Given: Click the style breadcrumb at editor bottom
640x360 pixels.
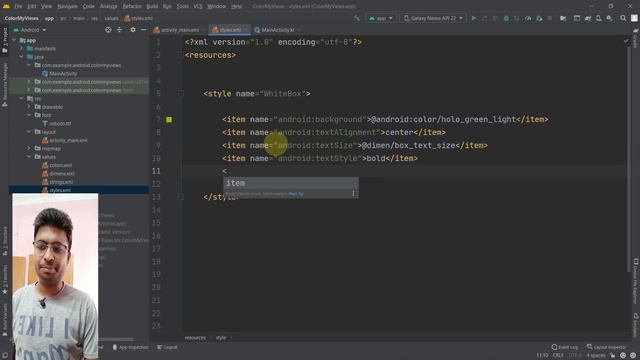Looking at the screenshot, I should (221, 338).
